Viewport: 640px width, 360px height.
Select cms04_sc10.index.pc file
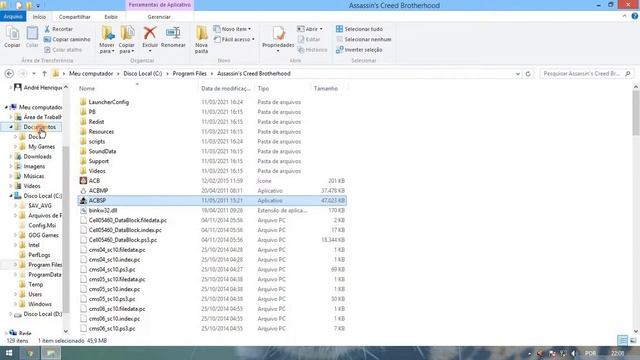[x=114, y=259]
